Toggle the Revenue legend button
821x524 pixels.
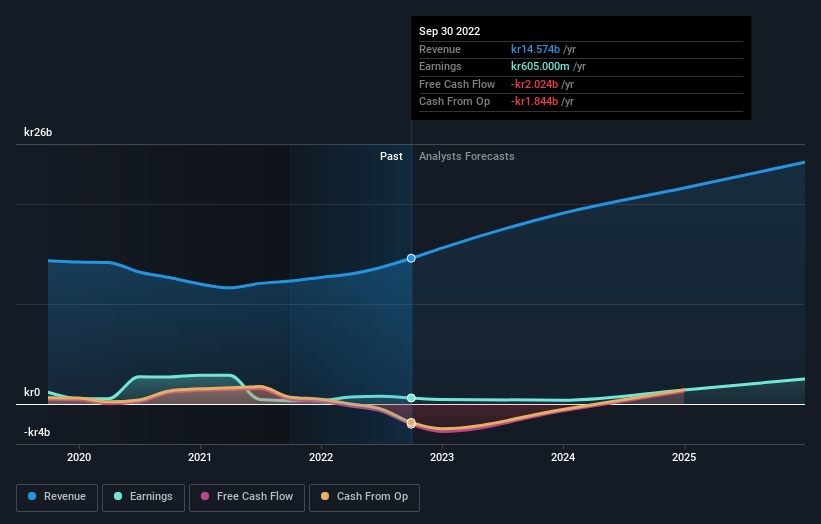point(57,497)
